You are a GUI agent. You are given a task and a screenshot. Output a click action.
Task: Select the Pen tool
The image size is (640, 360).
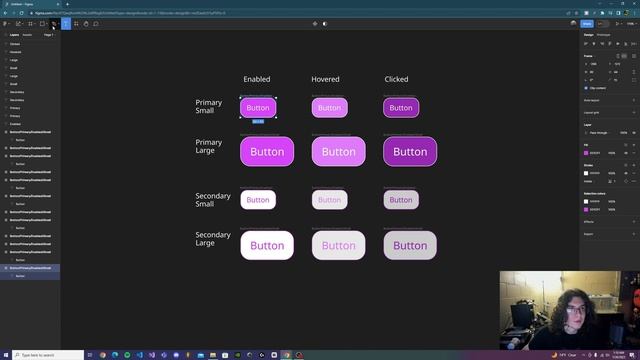(54, 24)
